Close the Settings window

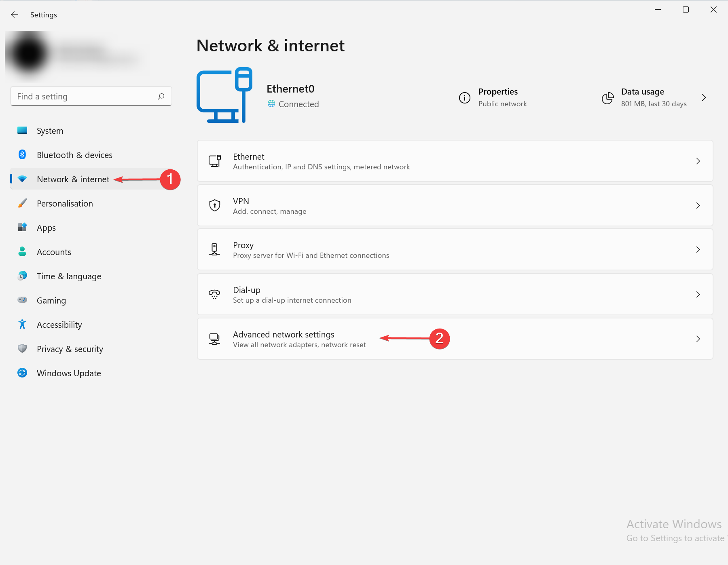coord(713,10)
